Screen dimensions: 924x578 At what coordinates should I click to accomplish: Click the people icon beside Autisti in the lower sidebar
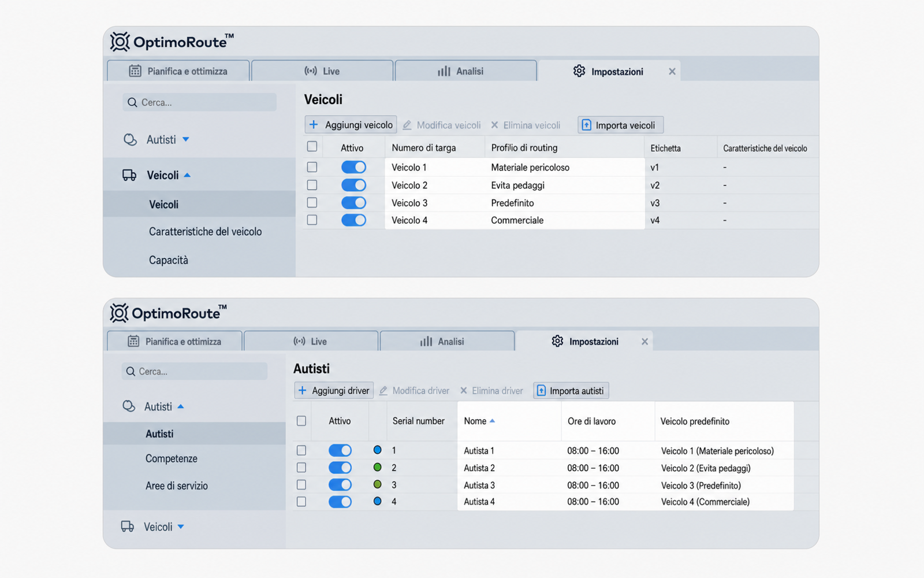pos(129,406)
